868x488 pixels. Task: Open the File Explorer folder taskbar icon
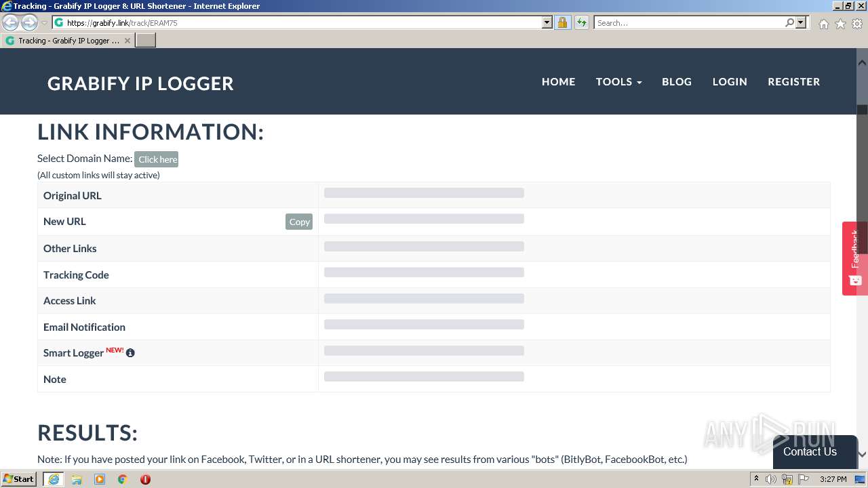click(77, 479)
